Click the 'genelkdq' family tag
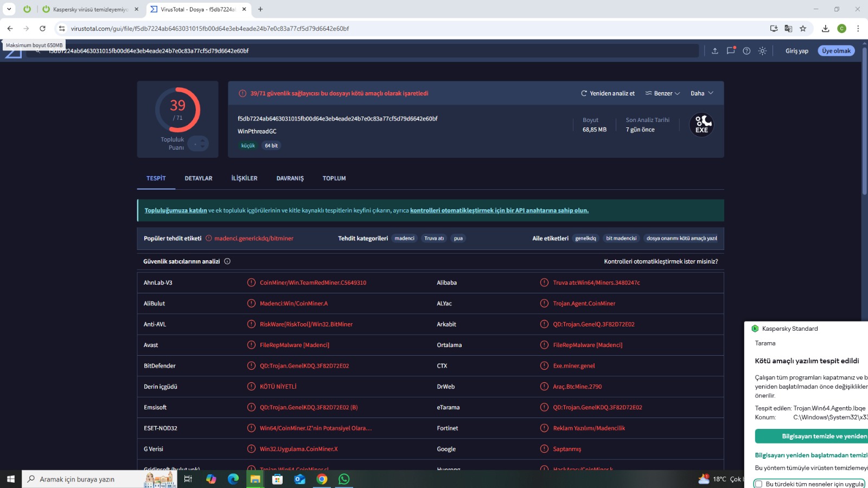The width and height of the screenshot is (868, 488). pyautogui.click(x=585, y=239)
